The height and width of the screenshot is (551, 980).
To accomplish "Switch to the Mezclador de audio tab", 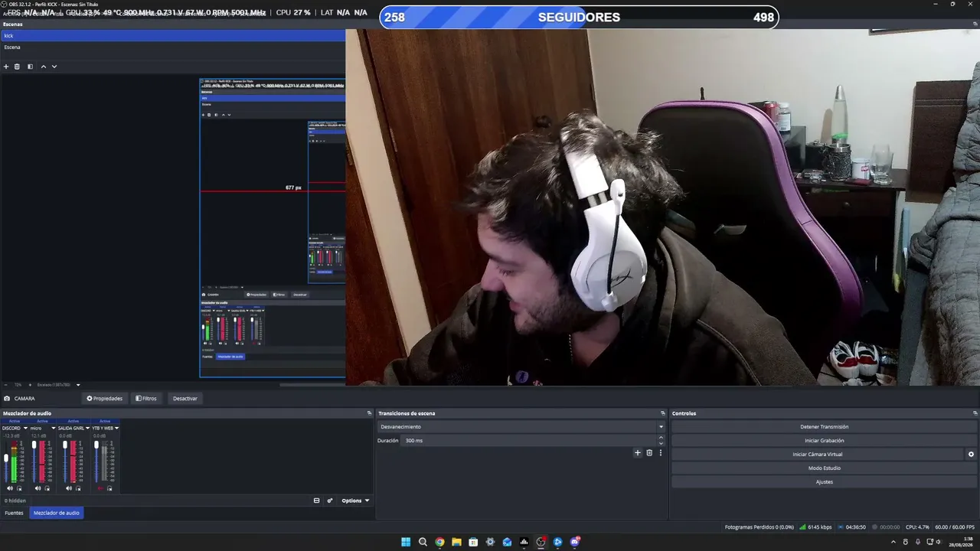I will tap(56, 513).
